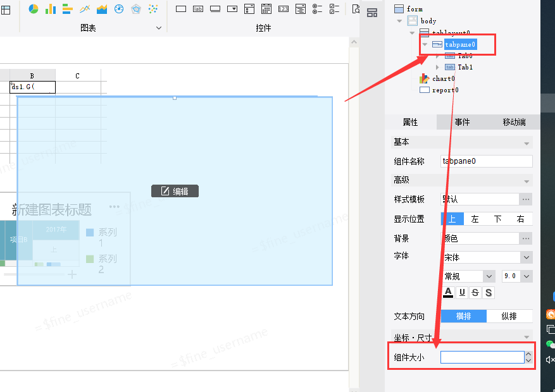Insert a horizontal bar chart
The width and height of the screenshot is (555, 392).
click(67, 9)
